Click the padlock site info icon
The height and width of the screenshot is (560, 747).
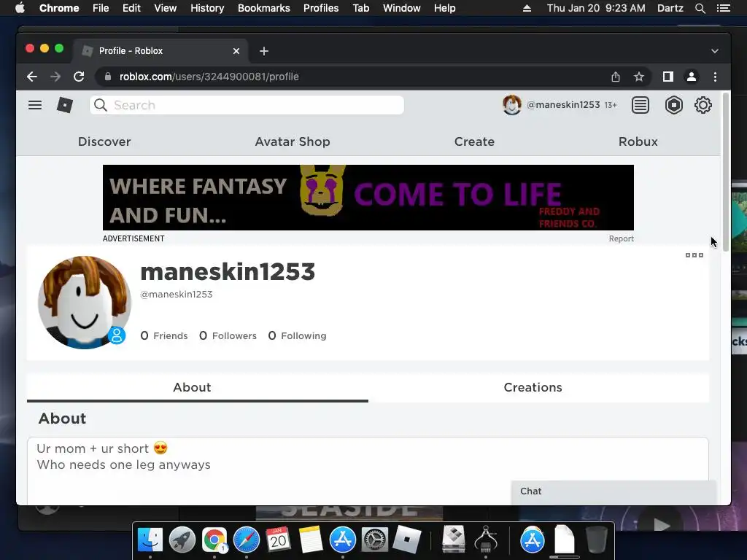click(108, 77)
